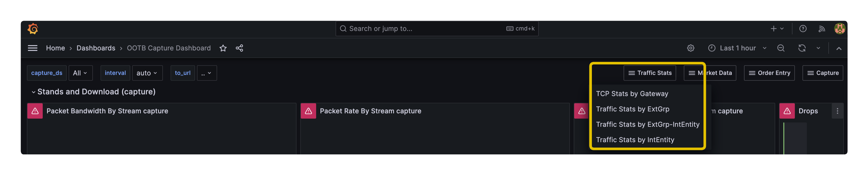Select Traffic Stats by IntEntity
The width and height of the screenshot is (868, 175).
[x=635, y=140]
